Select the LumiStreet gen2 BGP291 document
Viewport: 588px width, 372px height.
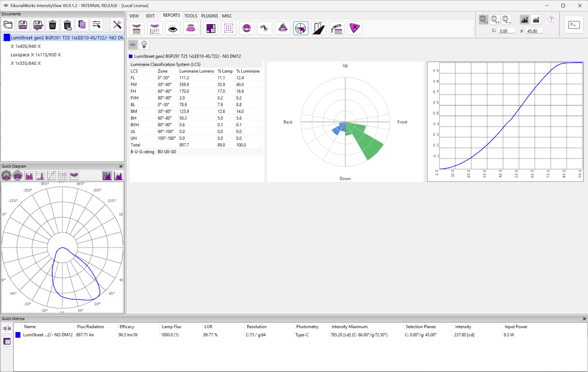click(63, 38)
